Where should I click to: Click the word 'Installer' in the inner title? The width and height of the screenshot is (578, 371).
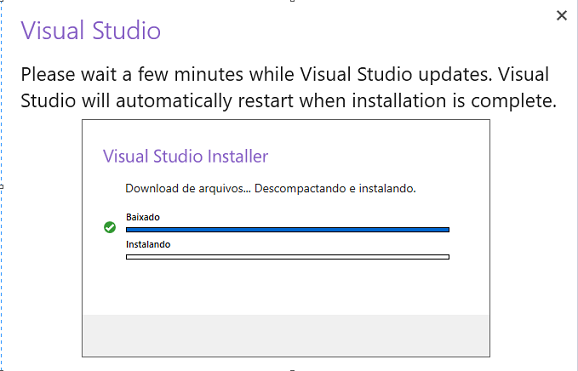click(238, 156)
